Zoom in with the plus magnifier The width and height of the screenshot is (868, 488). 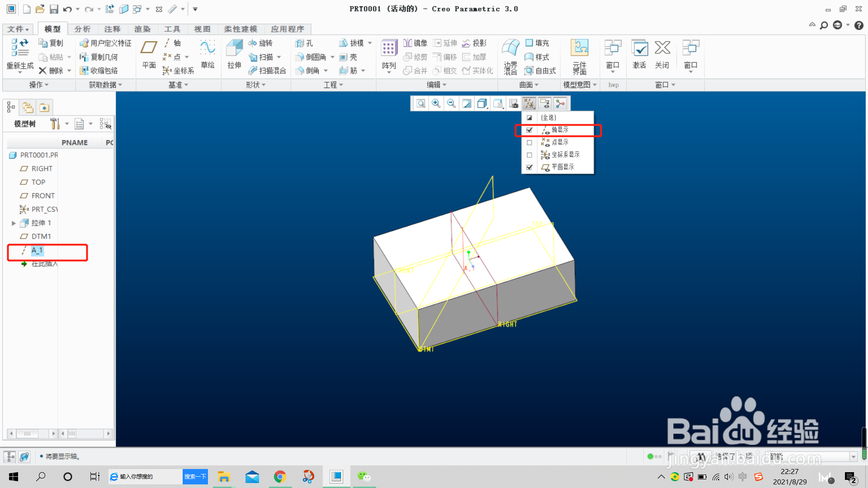[436, 104]
